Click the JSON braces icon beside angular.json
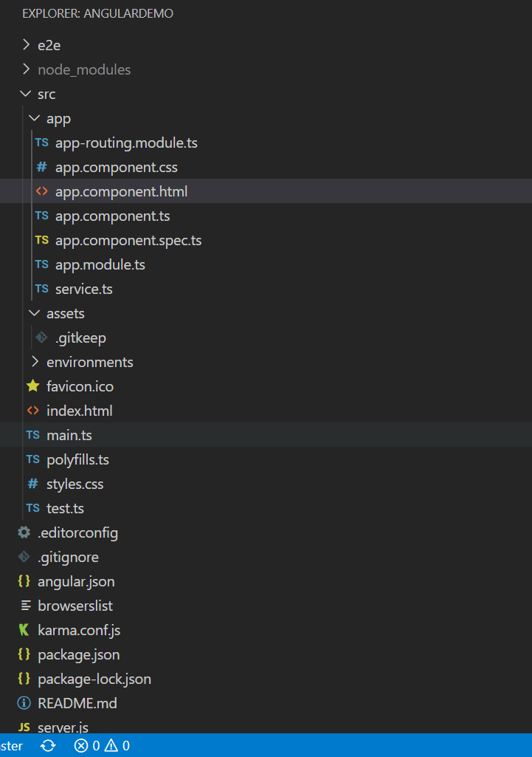Image resolution: width=532 pixels, height=757 pixels. click(x=24, y=581)
